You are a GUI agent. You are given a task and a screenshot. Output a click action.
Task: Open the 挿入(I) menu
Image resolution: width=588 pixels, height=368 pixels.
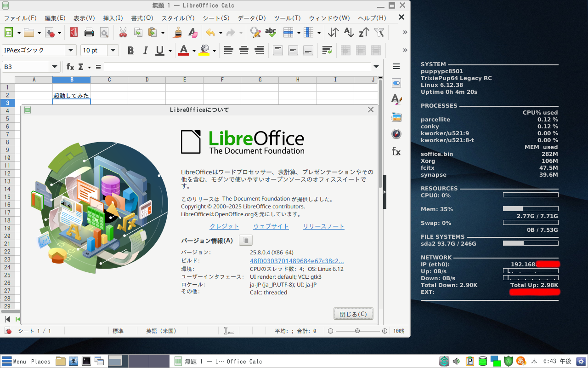tap(113, 18)
